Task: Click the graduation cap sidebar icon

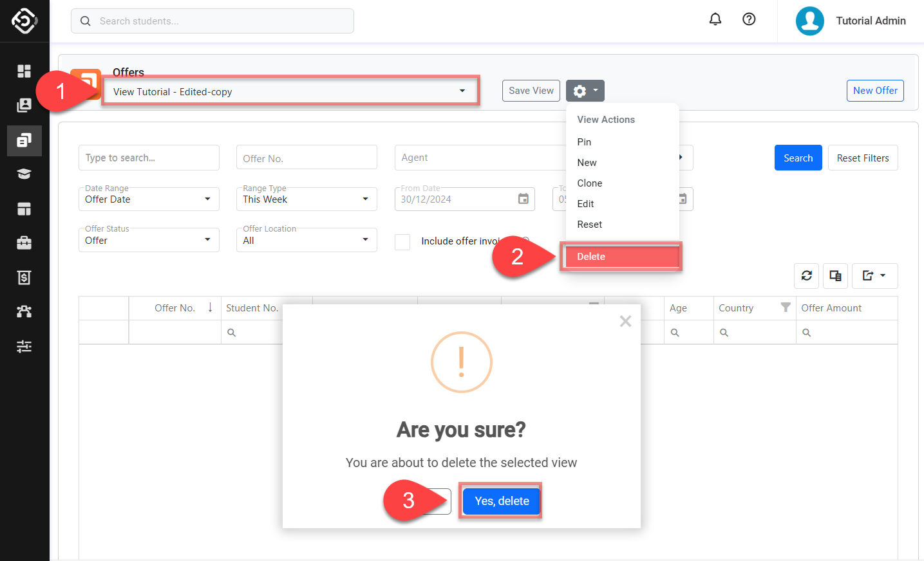Action: [x=24, y=174]
